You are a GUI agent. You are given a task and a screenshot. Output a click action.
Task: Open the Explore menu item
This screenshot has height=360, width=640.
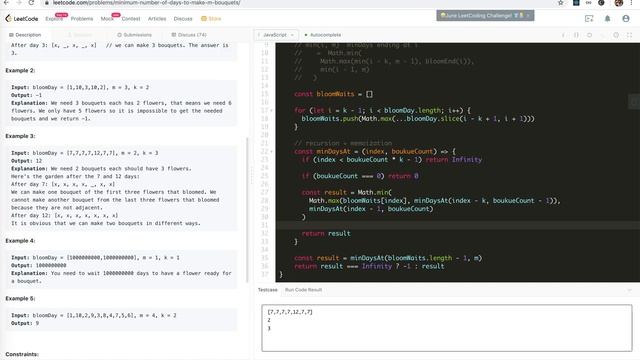pyautogui.click(x=54, y=19)
